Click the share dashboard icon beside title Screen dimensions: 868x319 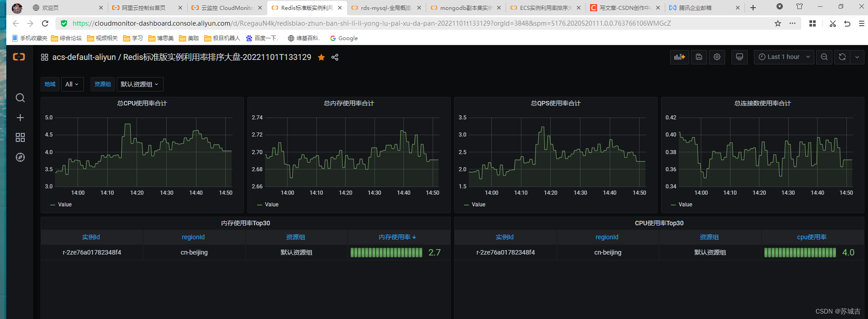(x=335, y=57)
